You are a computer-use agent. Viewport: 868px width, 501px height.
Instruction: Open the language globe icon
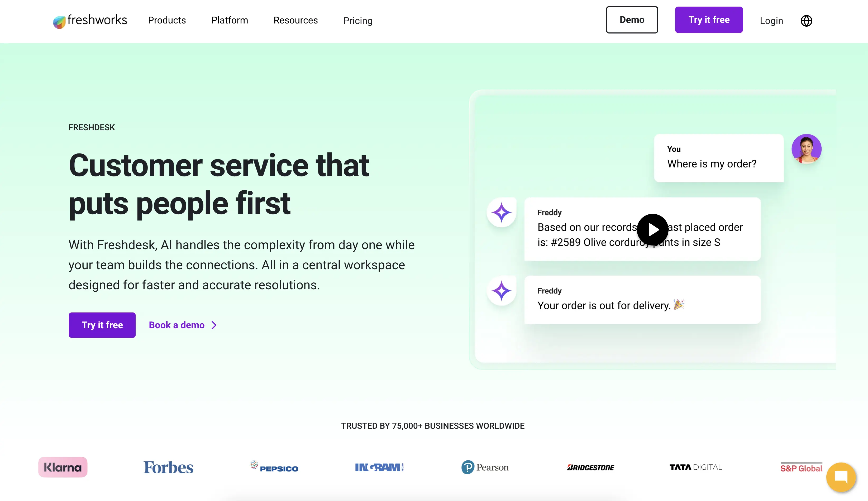pos(806,21)
